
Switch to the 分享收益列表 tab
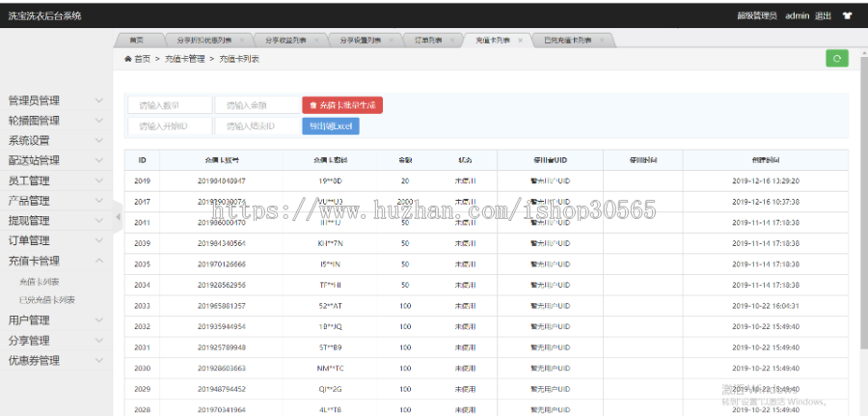coord(285,41)
